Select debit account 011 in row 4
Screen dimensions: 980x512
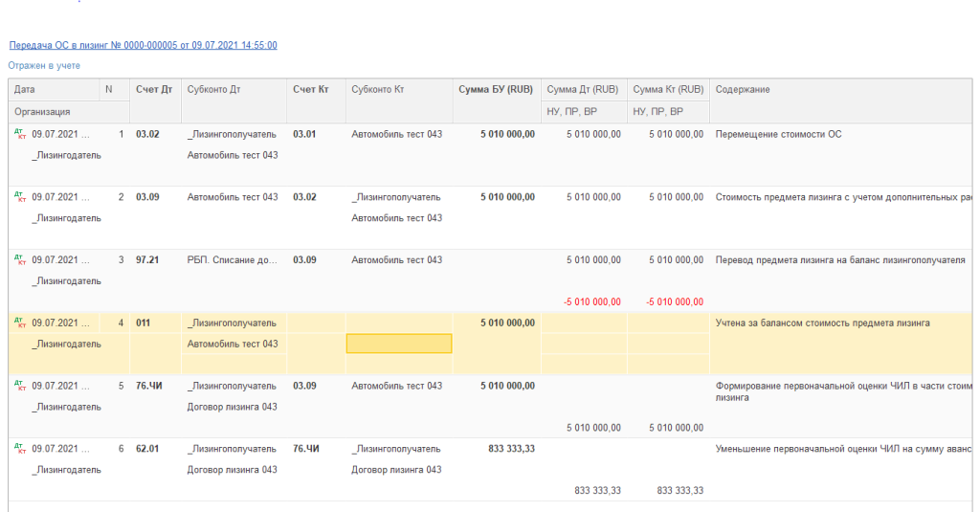point(145,323)
